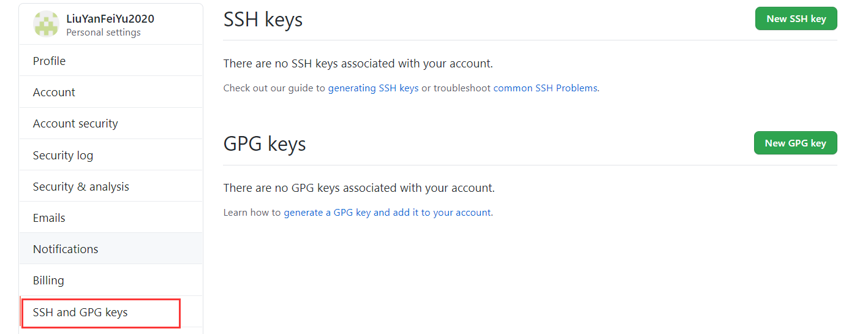The width and height of the screenshot is (868, 334).
Task: Click the Personal settings label
Action: (x=104, y=32)
